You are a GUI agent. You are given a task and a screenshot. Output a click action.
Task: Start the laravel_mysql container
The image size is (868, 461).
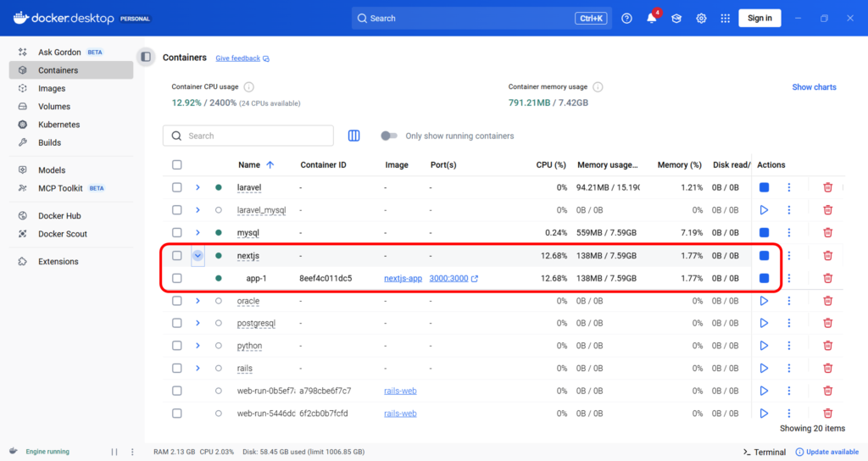[x=764, y=210]
